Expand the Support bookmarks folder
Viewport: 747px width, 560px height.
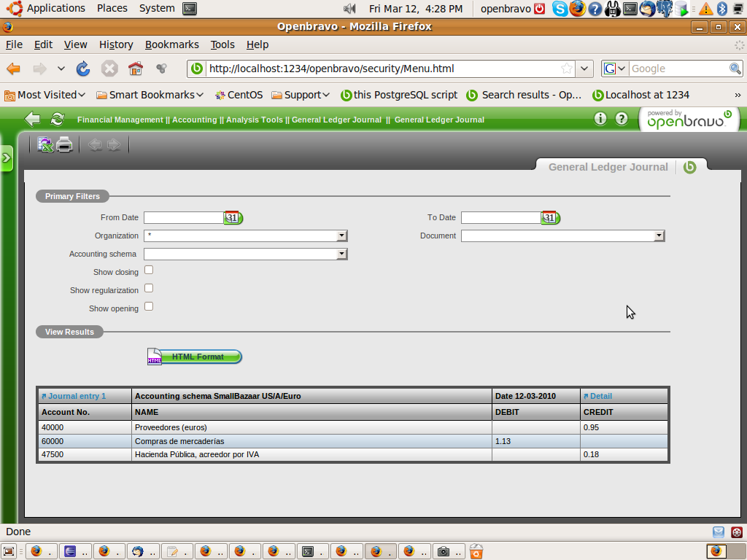click(x=301, y=95)
